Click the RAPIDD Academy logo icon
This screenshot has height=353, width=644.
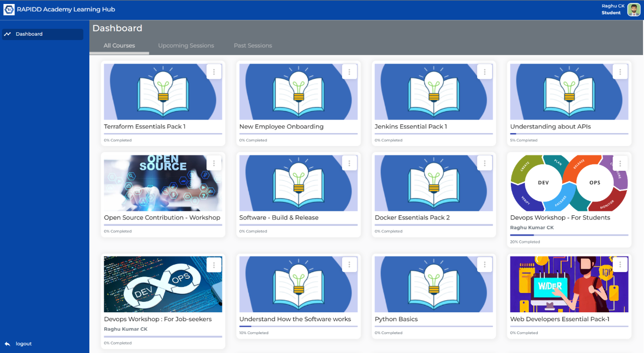9,10
